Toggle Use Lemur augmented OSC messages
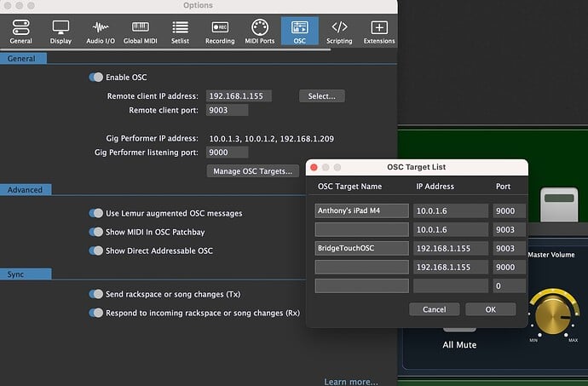The image size is (588, 386). [x=95, y=213]
